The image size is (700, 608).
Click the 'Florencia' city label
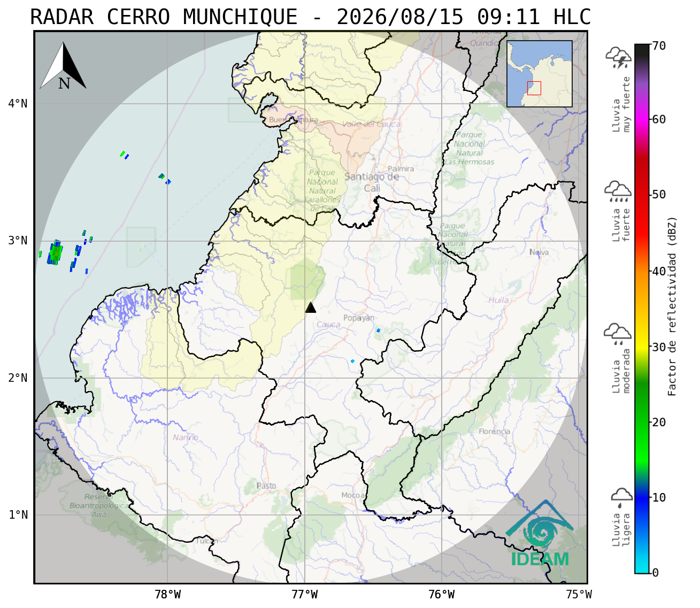pyautogui.click(x=495, y=432)
